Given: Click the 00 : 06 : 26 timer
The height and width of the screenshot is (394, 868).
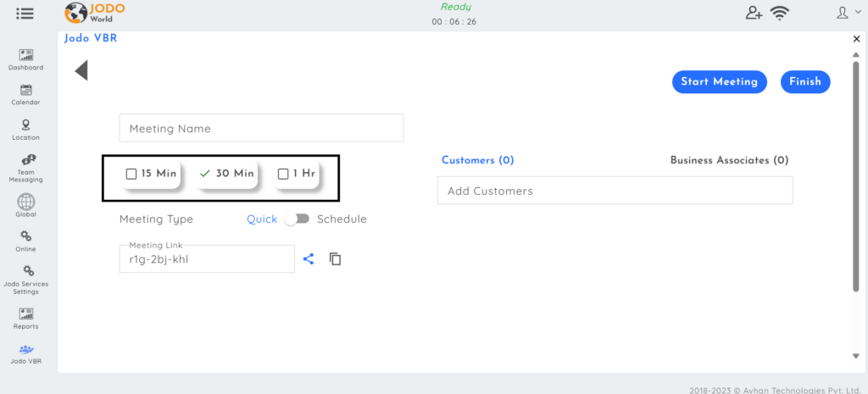Looking at the screenshot, I should click(x=454, y=22).
